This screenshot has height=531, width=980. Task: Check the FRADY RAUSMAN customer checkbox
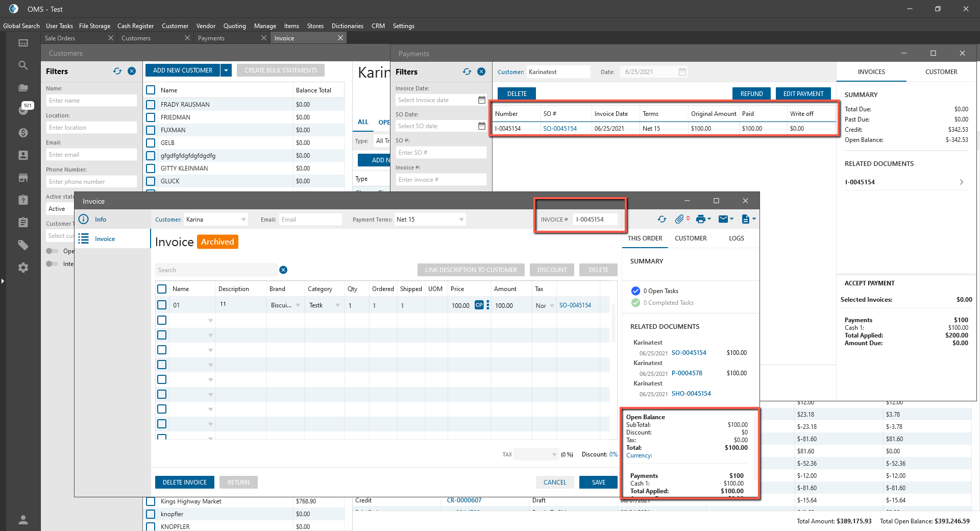pyautogui.click(x=151, y=105)
